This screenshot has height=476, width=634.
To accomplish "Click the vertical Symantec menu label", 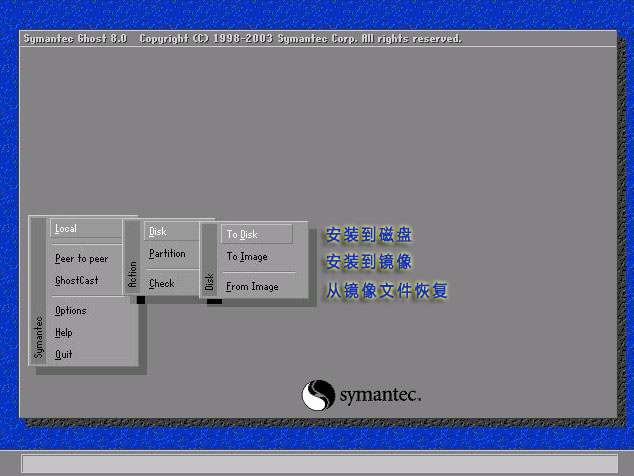I will coord(39,337).
